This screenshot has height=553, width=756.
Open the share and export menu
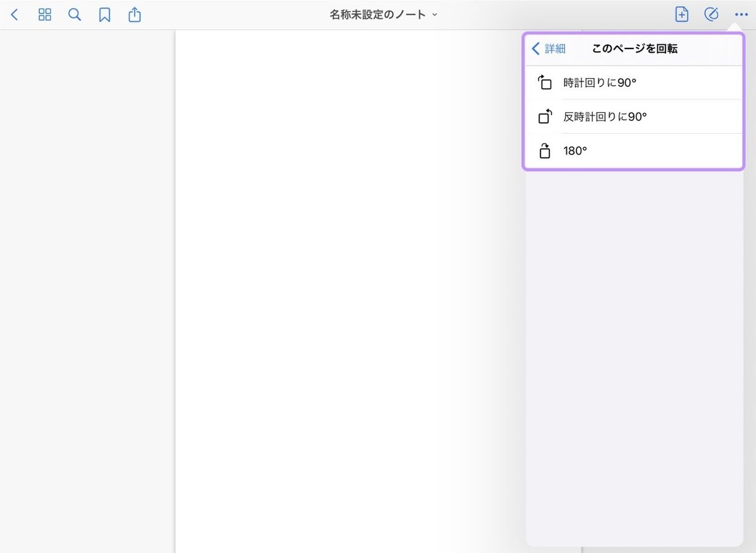[x=134, y=14]
